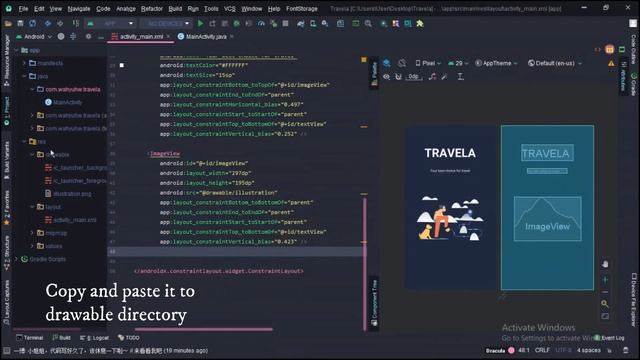The height and width of the screenshot is (360, 640).
Task: Select activity_main.xml in layout folder
Action: [71, 220]
